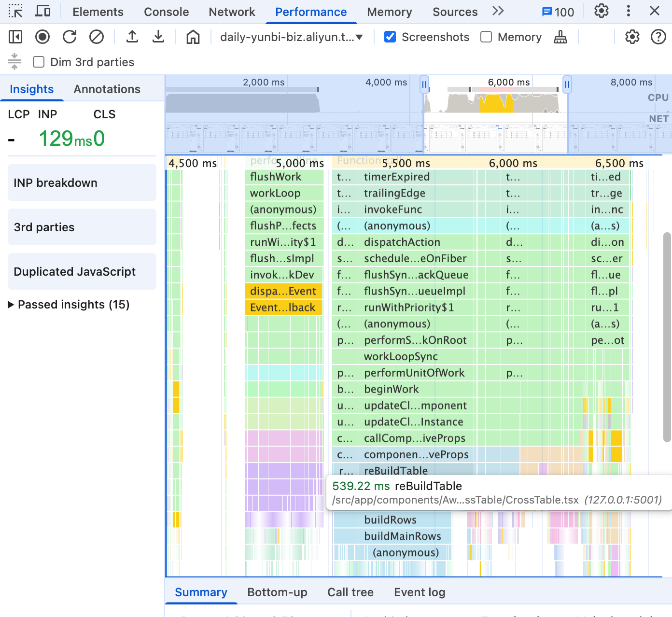Open the Bottom-up tab

[278, 592]
